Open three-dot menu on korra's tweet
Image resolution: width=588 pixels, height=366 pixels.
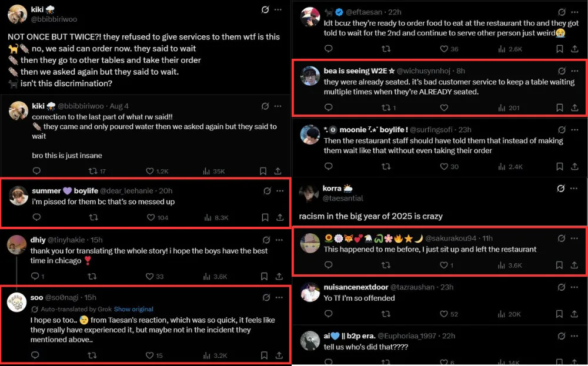point(576,189)
